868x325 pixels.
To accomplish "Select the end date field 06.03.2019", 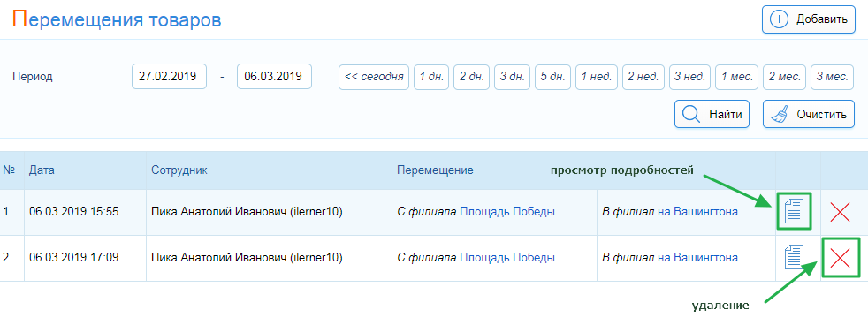I will tap(275, 76).
